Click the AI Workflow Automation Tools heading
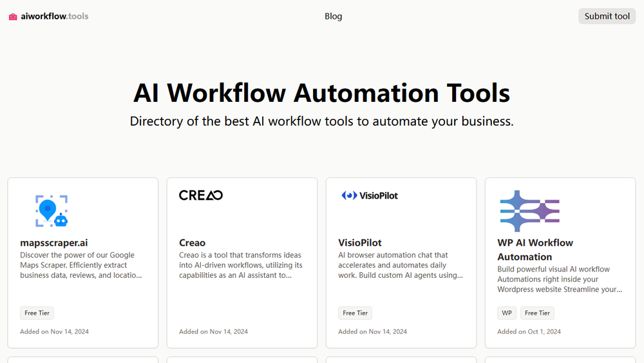 (321, 92)
